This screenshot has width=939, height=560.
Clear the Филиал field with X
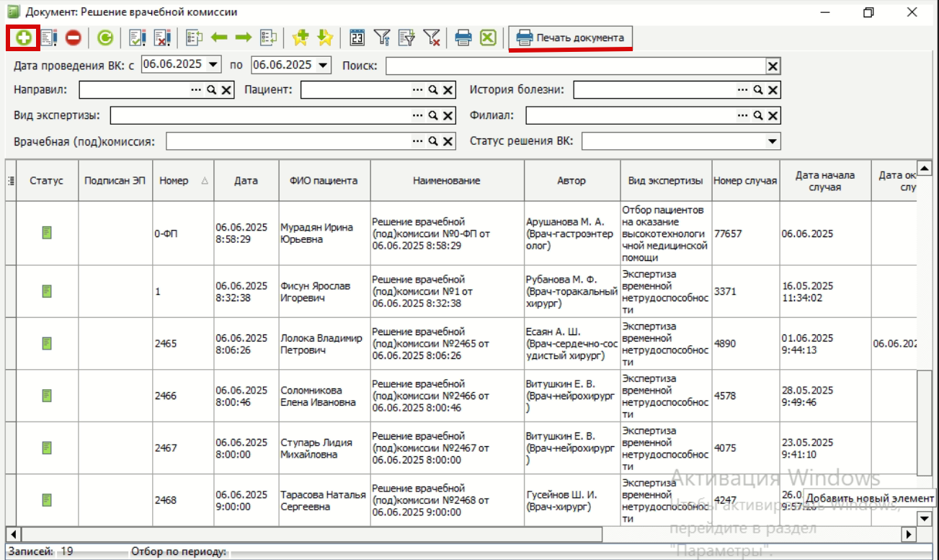click(x=773, y=115)
